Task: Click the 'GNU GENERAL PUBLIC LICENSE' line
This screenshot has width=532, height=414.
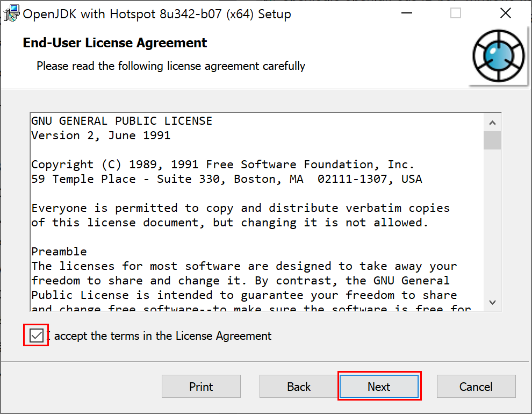Action: tap(122, 121)
